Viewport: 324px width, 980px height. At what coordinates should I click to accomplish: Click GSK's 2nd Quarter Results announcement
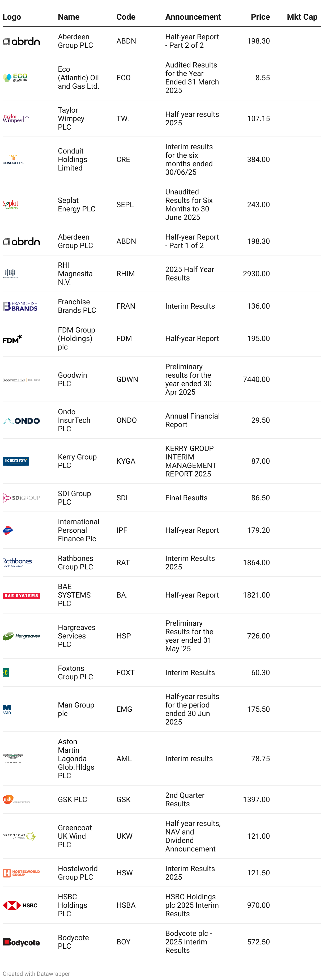(185, 799)
